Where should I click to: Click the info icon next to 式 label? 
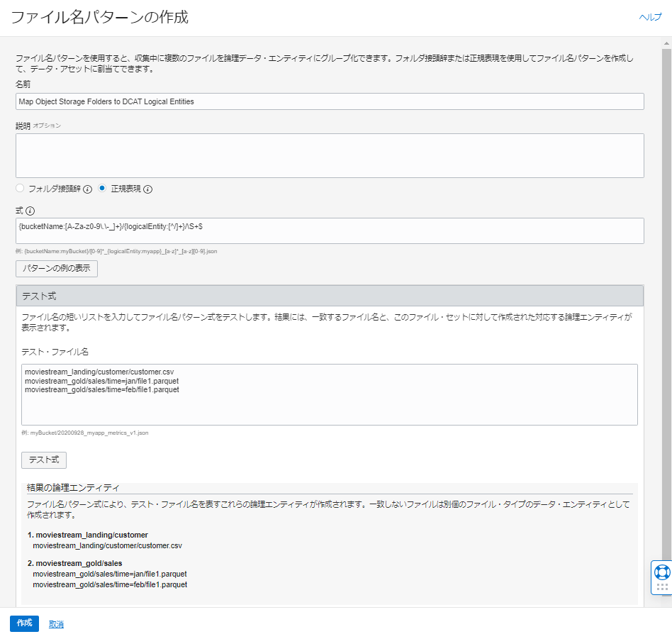tap(30, 211)
